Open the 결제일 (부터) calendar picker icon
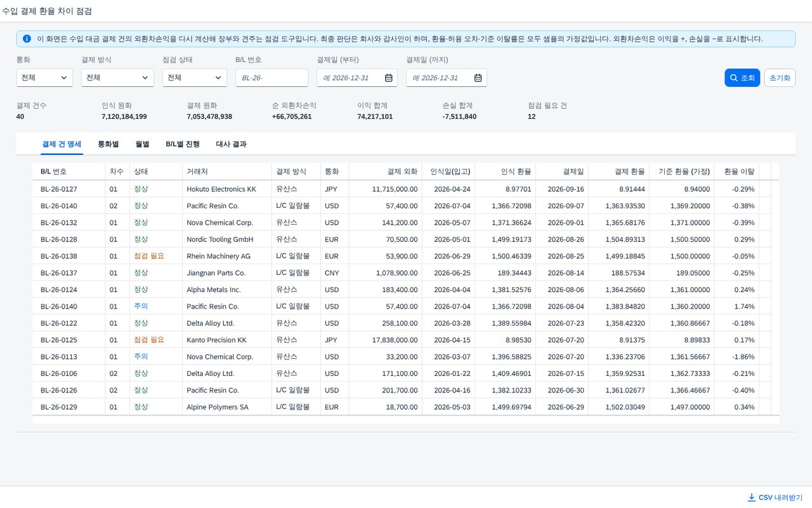This screenshot has height=508, width=812. click(x=389, y=78)
